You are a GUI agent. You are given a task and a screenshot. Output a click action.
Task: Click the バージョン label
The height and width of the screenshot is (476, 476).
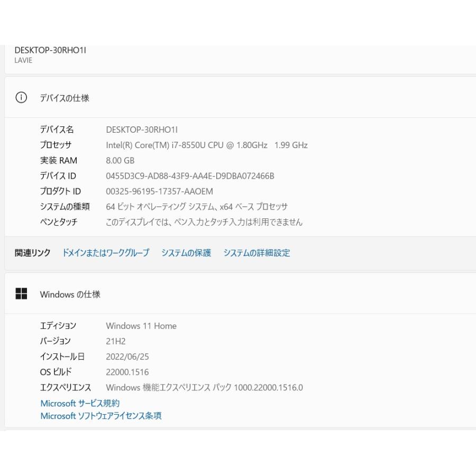[x=55, y=341]
